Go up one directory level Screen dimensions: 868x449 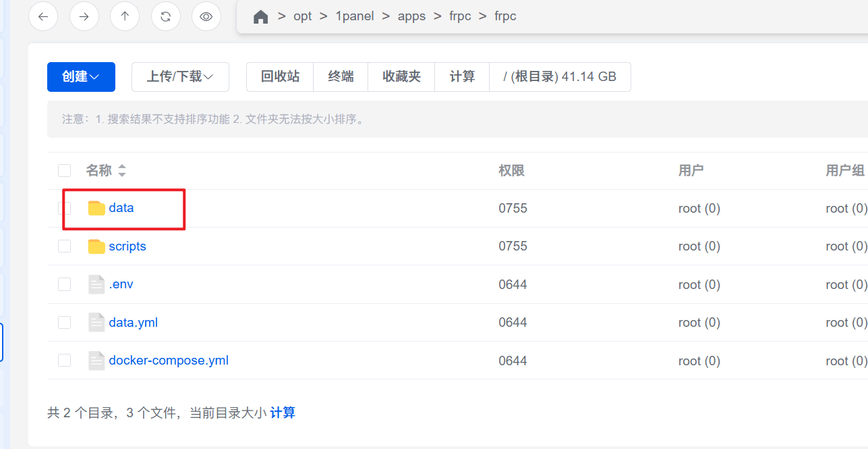tap(125, 17)
